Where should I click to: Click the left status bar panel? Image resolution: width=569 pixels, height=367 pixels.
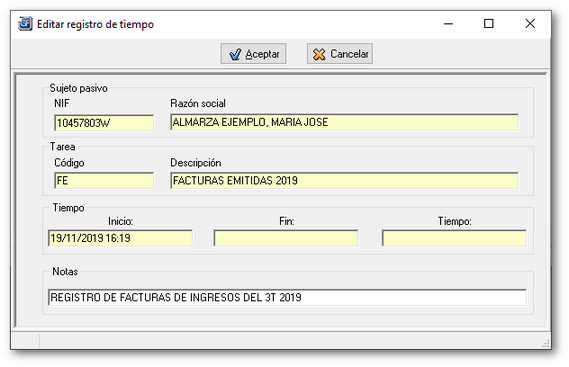pyautogui.click(x=26, y=341)
